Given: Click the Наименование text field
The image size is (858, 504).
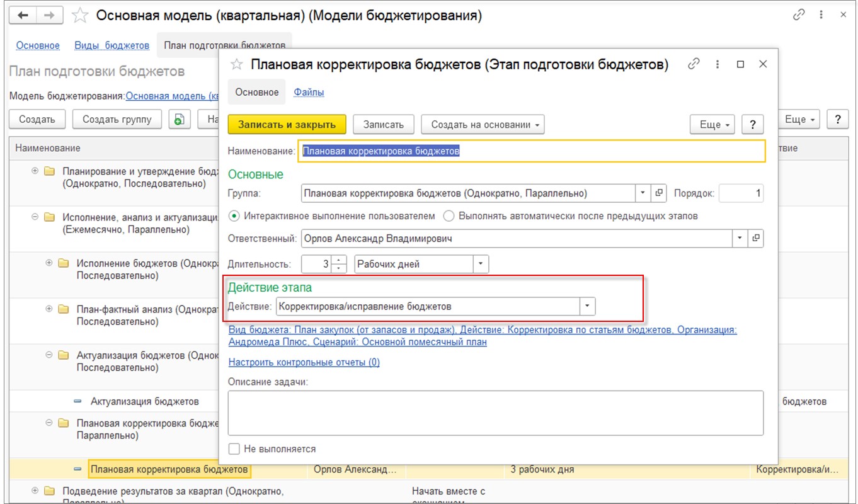Looking at the screenshot, I should pyautogui.click(x=532, y=151).
